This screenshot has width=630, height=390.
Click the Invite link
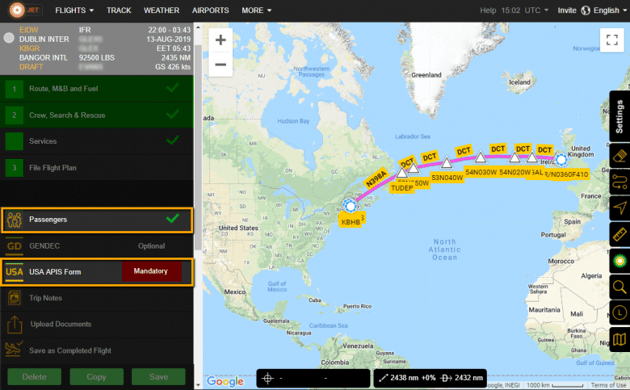[567, 10]
